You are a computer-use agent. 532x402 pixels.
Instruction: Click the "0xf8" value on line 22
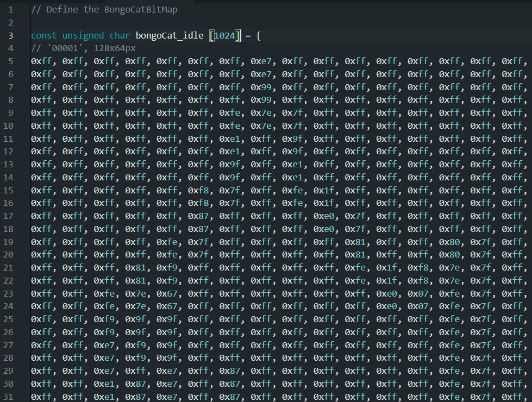(418, 280)
